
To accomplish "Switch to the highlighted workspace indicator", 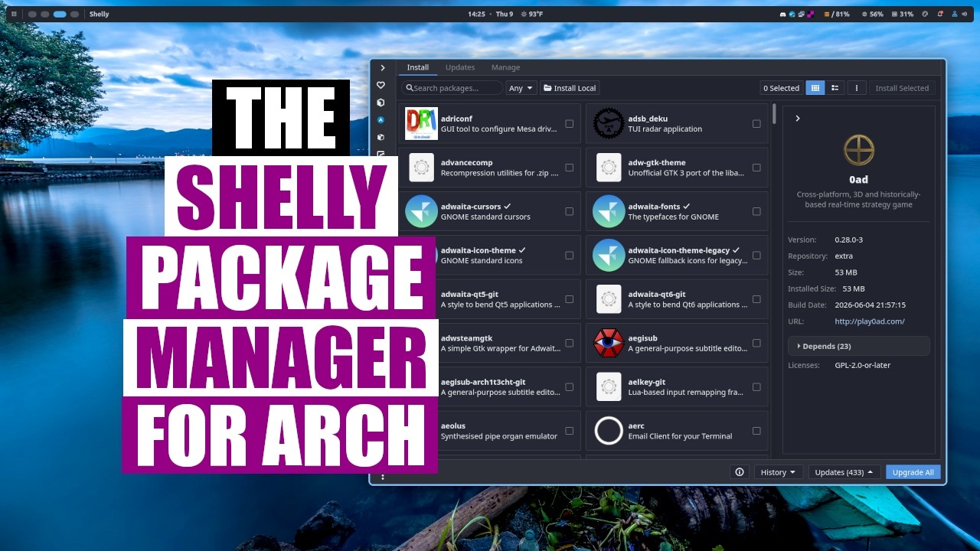I will point(60,14).
